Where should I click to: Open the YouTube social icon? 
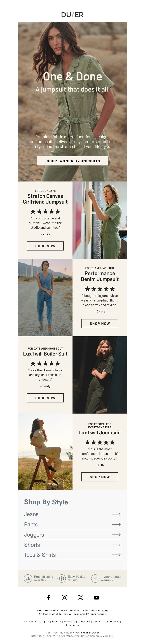tap(96, 597)
